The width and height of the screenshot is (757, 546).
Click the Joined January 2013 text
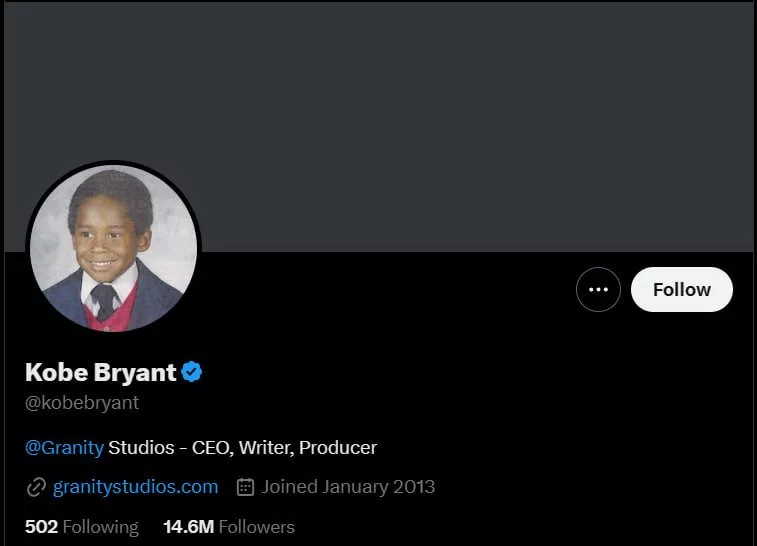coord(348,487)
